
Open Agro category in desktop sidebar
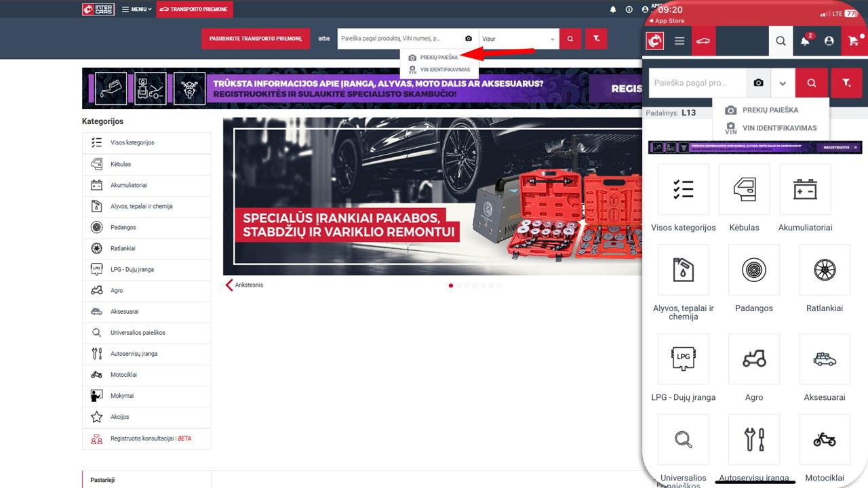tap(146, 290)
